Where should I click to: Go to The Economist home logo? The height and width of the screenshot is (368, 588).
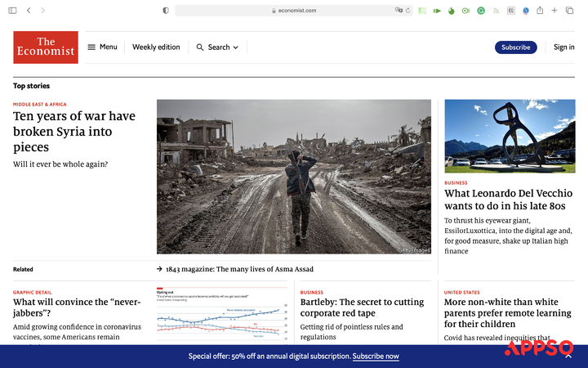click(x=46, y=47)
